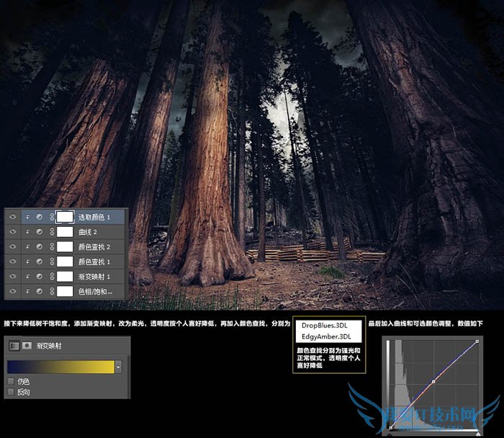The width and height of the screenshot is (504, 438).
Task: Click clipping mask arrow on 色相/饱和 layer
Action: tap(27, 291)
